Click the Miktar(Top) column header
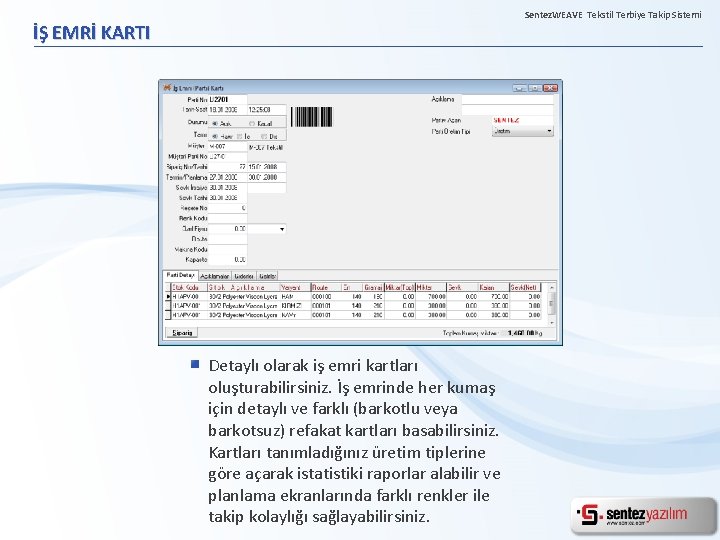The image size is (720, 540). (x=400, y=287)
